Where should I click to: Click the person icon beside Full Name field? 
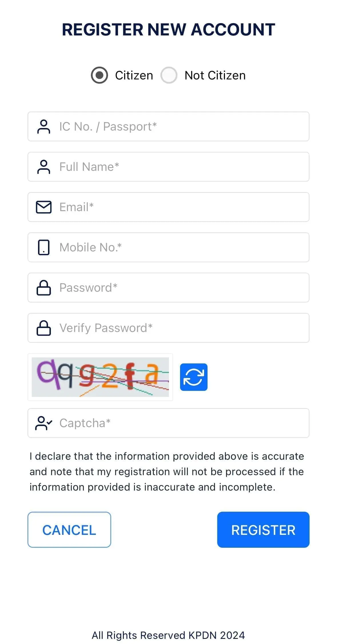pos(44,167)
